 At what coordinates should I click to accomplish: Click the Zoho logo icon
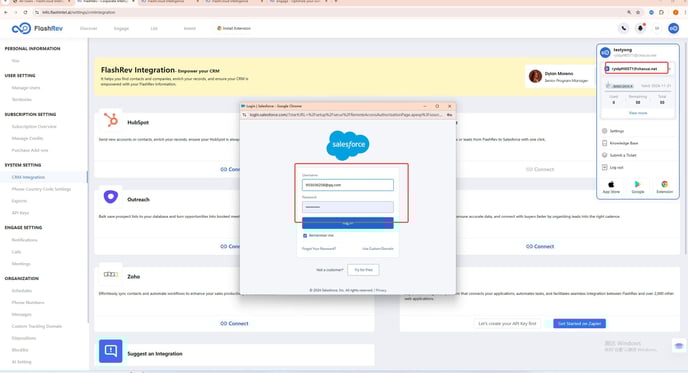point(111,274)
